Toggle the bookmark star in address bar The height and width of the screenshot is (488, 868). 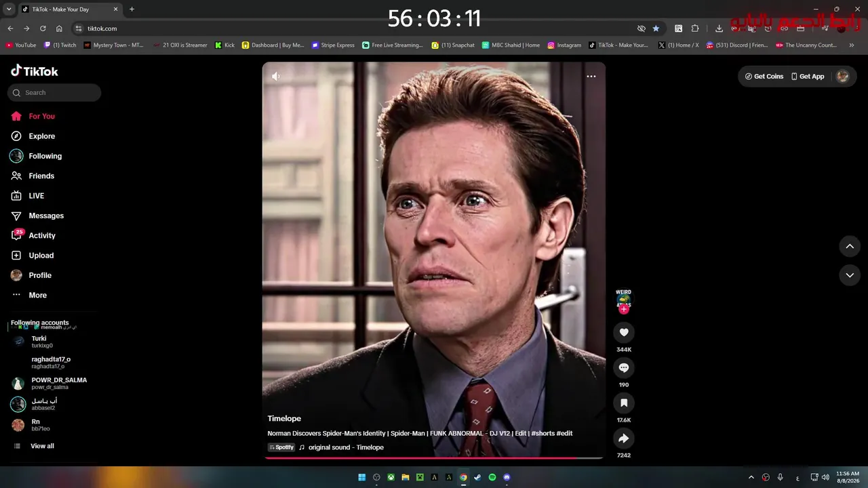(x=656, y=28)
